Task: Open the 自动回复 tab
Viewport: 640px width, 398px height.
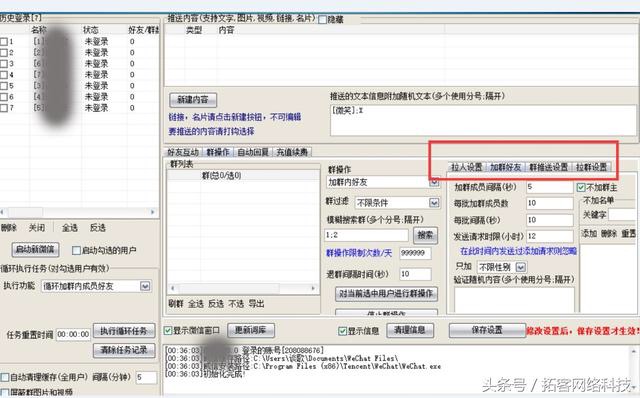Action: tap(253, 152)
